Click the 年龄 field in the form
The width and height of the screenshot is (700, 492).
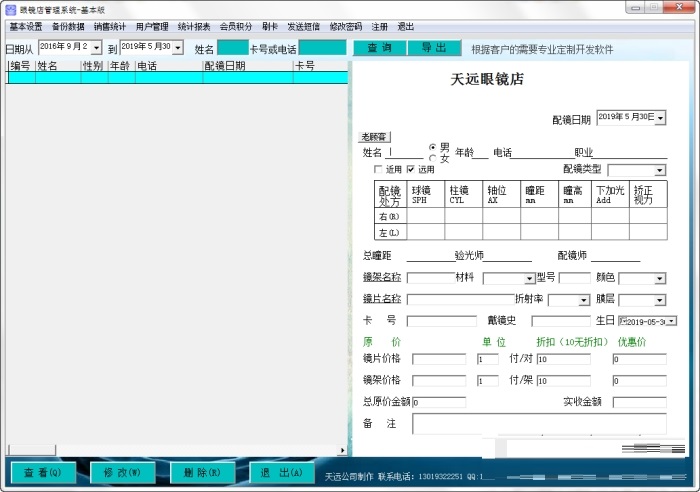pos(480,153)
